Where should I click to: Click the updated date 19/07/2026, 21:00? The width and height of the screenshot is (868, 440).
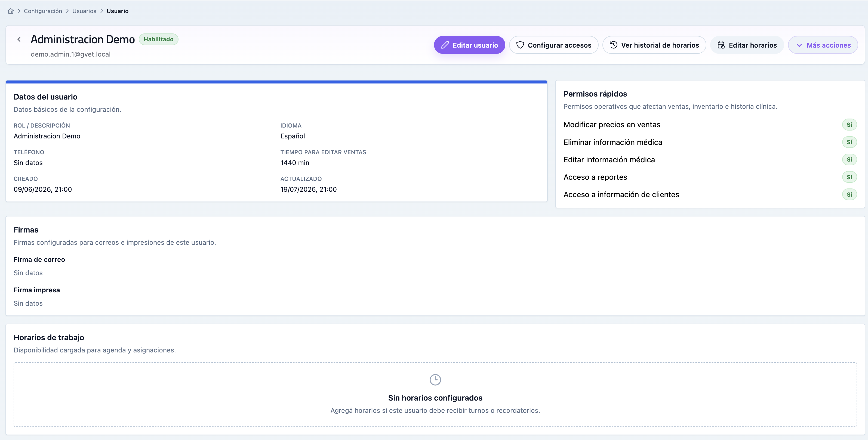click(x=309, y=189)
